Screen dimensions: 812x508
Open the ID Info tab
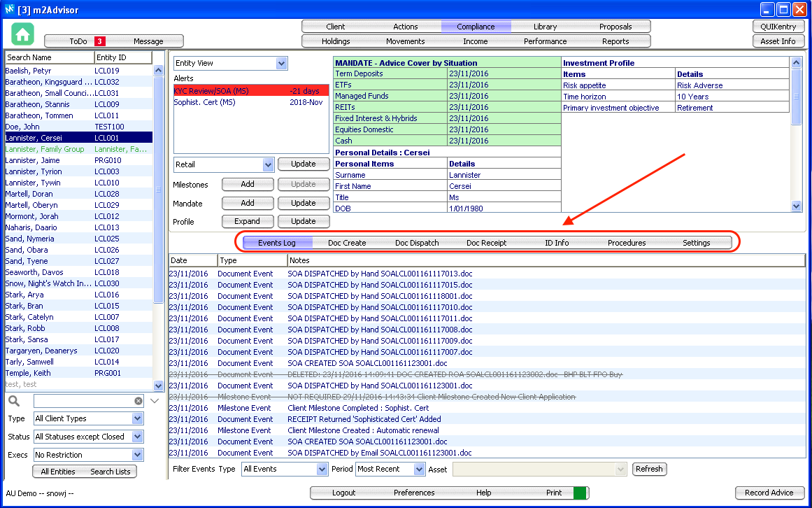(557, 243)
